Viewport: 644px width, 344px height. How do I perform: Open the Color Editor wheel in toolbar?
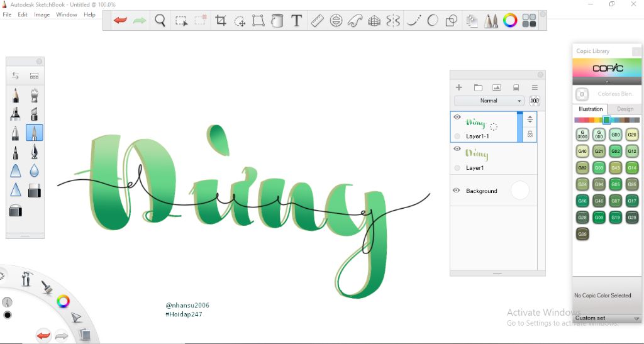pyautogui.click(x=510, y=20)
